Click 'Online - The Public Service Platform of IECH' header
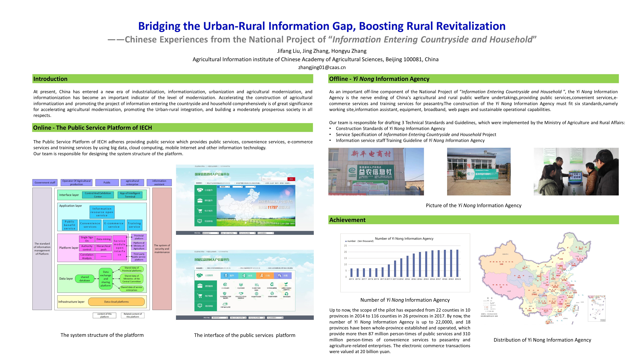Viewport: 644px width, 362px height. pos(173,128)
